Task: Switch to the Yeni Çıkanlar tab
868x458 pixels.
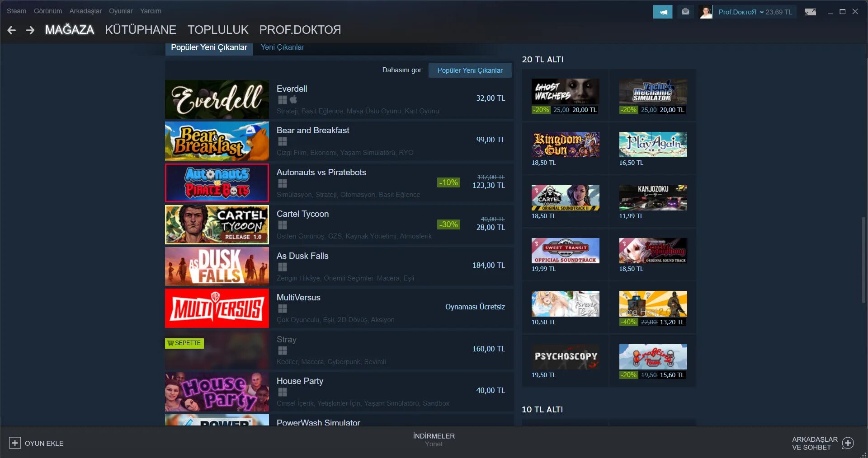Action: point(283,47)
